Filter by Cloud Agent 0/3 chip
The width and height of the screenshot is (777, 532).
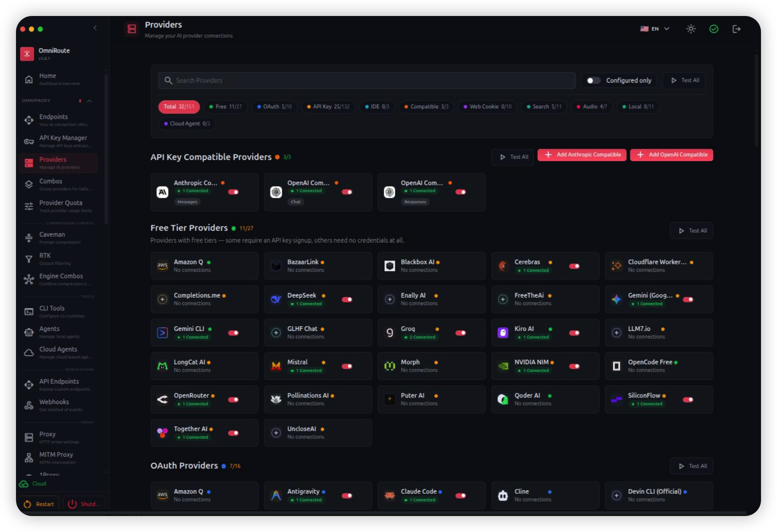187,123
